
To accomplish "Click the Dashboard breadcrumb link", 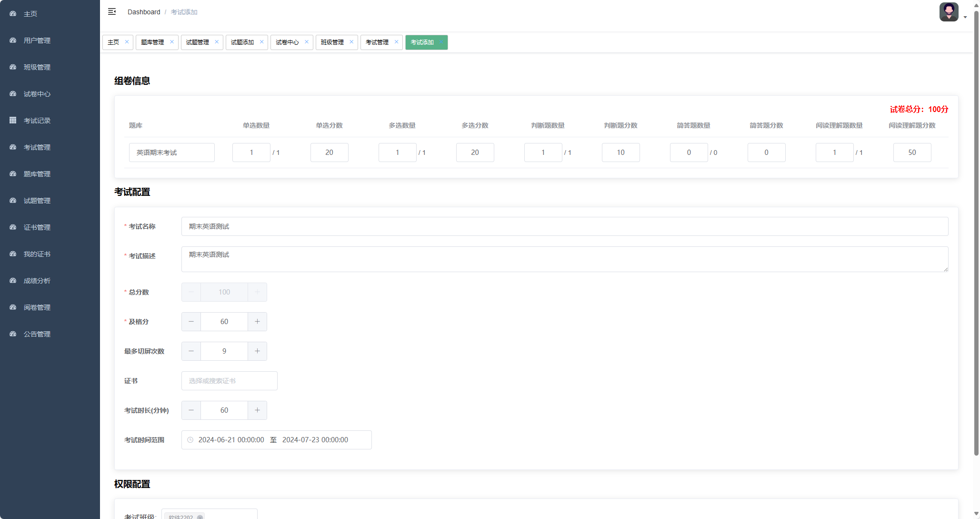I will (144, 12).
